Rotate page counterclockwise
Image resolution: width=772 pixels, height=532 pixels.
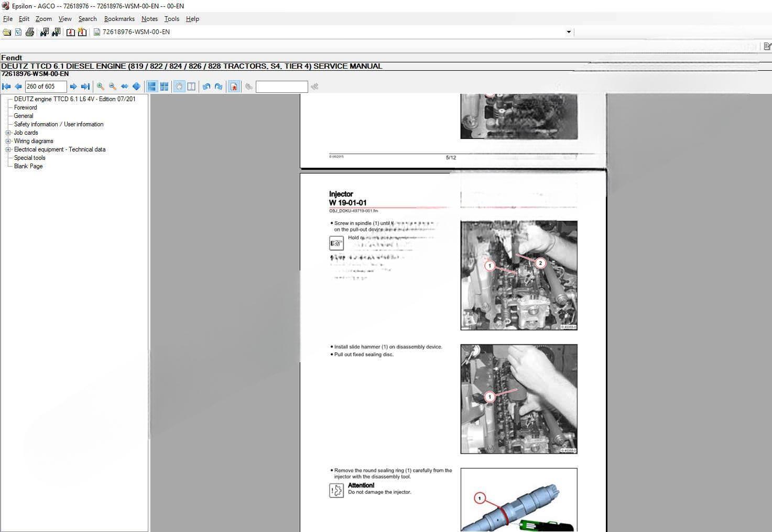(x=206, y=86)
